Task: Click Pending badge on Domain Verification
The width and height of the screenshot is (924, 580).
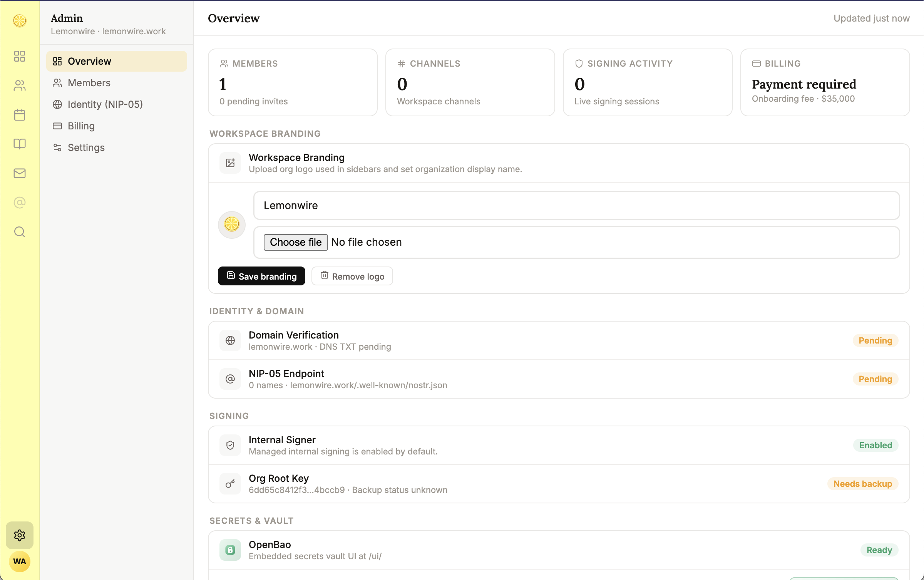Action: pyautogui.click(x=875, y=340)
